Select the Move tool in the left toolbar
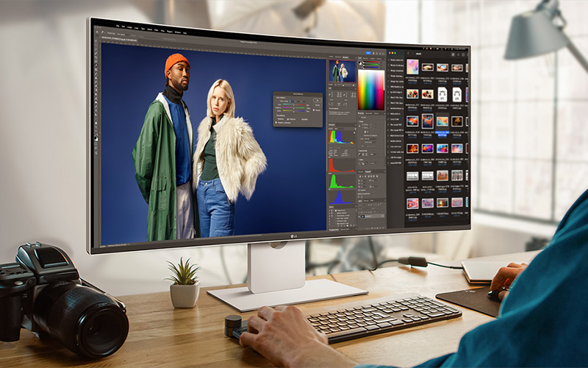The width and height of the screenshot is (588, 368). pos(96,46)
